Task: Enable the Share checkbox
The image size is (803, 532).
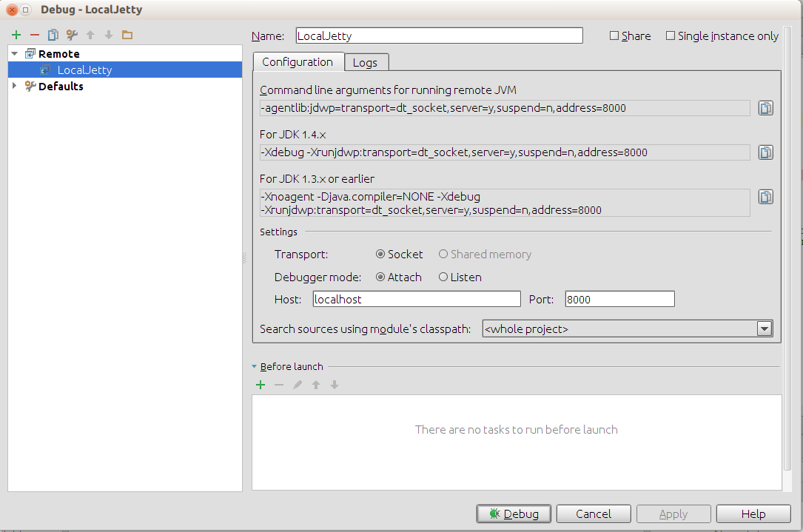Action: coord(614,36)
